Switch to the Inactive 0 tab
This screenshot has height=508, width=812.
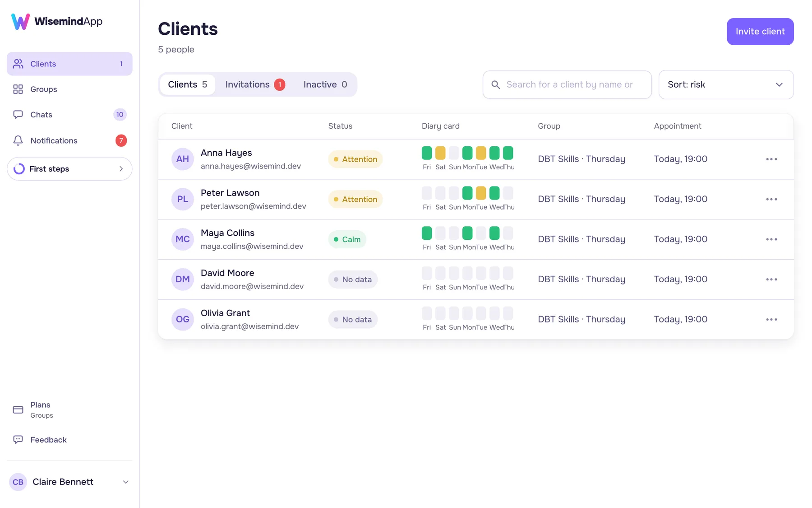(325, 84)
